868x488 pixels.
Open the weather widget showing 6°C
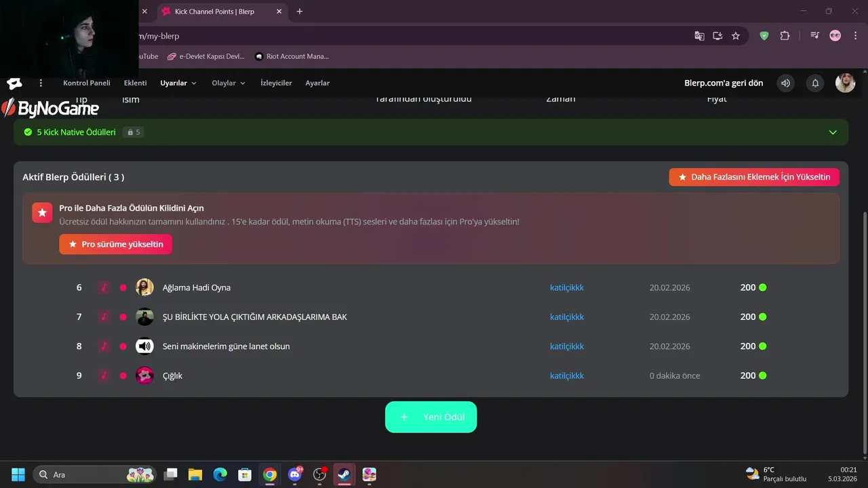[x=776, y=474]
